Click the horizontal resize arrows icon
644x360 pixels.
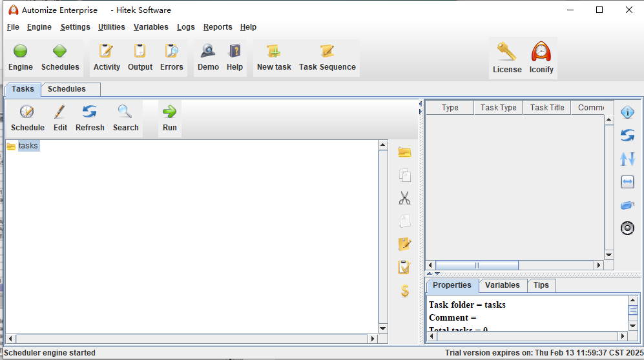[627, 182]
